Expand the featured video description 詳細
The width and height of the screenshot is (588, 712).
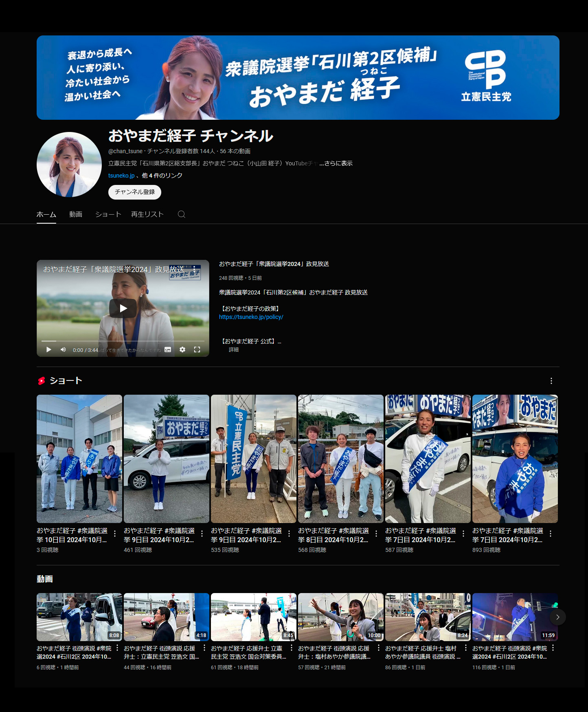pos(234,350)
